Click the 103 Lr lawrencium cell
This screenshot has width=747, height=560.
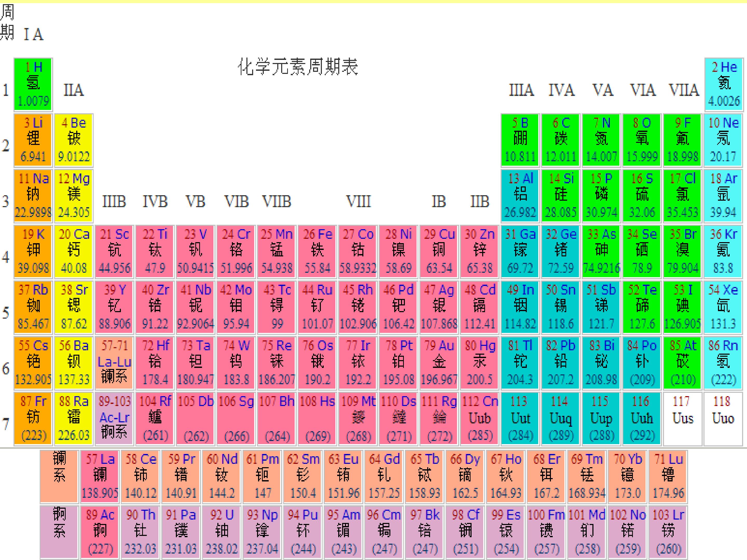pyautogui.click(x=668, y=532)
